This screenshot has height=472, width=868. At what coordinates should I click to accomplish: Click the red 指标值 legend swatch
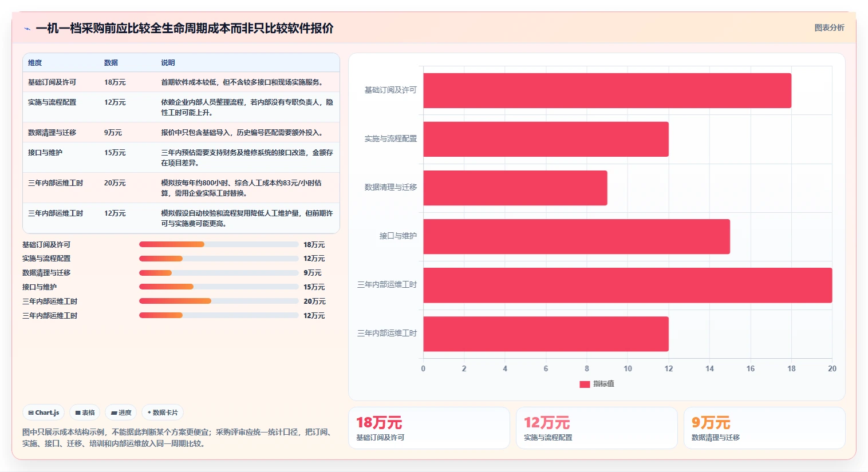point(585,384)
